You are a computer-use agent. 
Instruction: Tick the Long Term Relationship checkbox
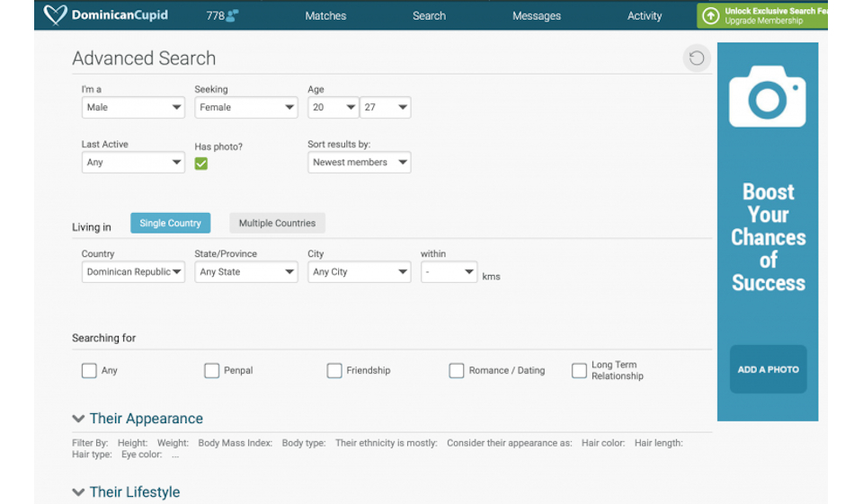pos(580,370)
